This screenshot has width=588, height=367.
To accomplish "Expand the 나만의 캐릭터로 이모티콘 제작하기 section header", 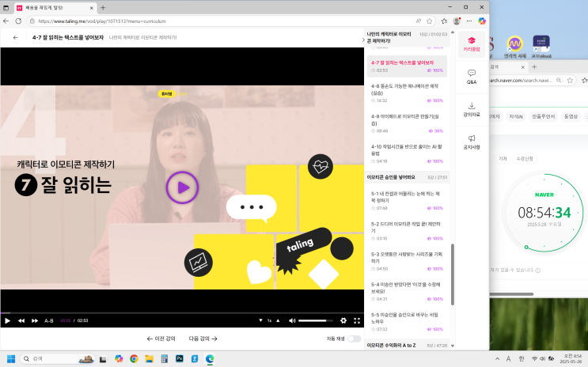I will (x=407, y=37).
